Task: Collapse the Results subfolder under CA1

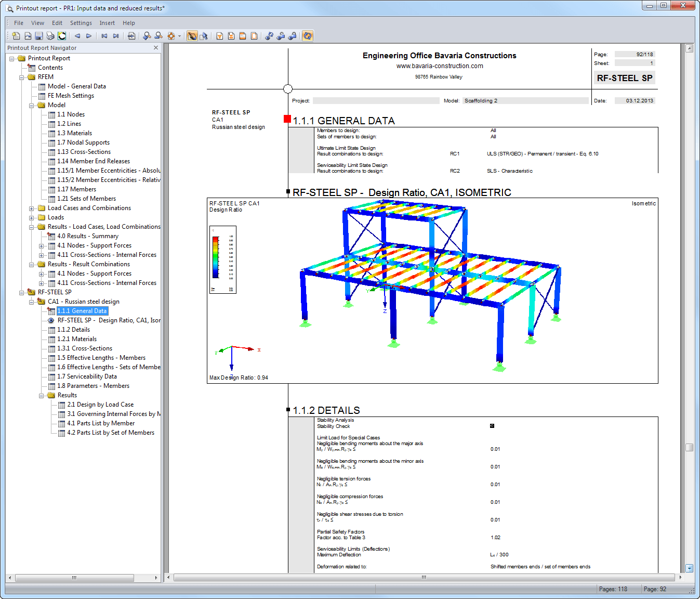Action: [42, 396]
